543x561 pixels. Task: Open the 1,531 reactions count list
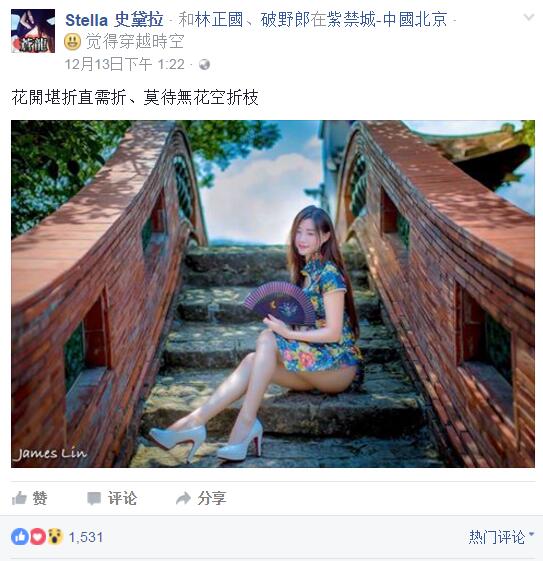[x=86, y=537]
